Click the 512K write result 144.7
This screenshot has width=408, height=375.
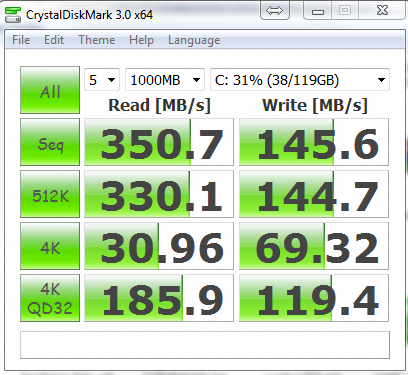(x=314, y=194)
